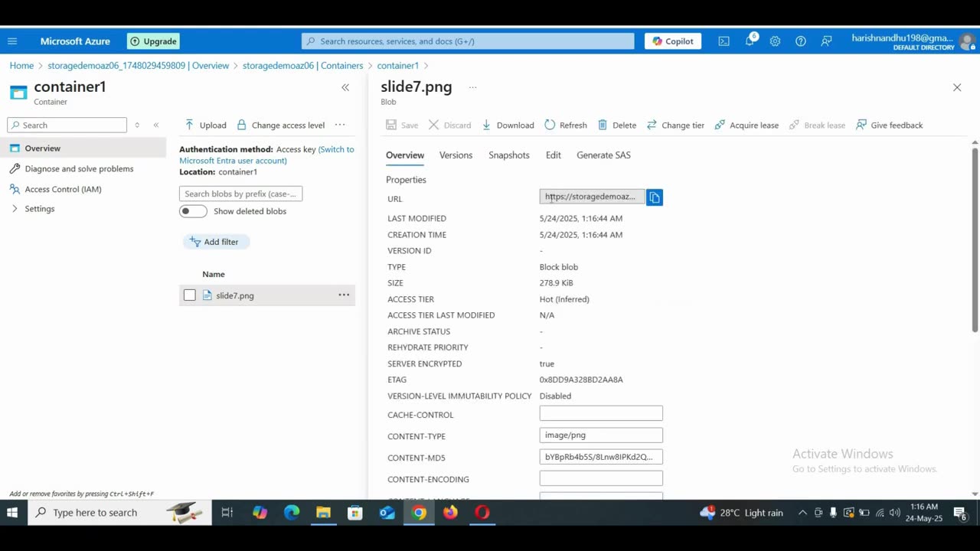
Task: Open storagedemoaz06 Containers breadcrumb
Action: pos(302,66)
